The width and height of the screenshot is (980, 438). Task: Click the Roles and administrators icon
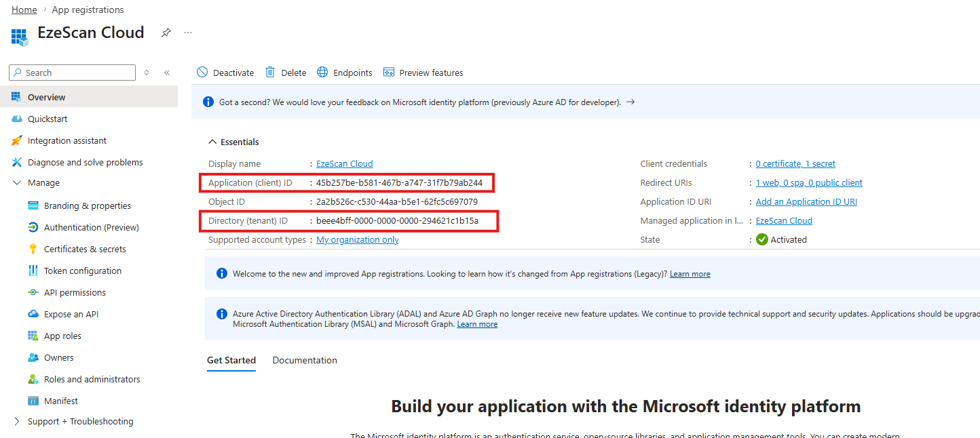(x=33, y=379)
